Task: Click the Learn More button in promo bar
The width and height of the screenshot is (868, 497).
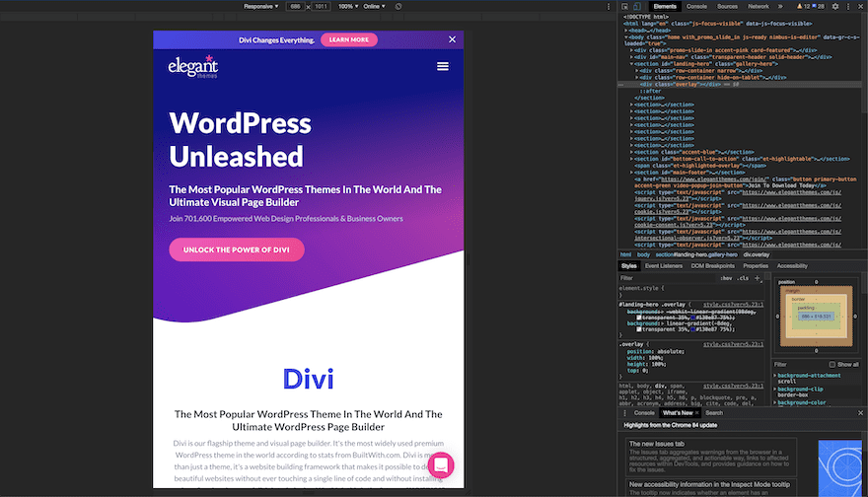Action: (x=348, y=39)
